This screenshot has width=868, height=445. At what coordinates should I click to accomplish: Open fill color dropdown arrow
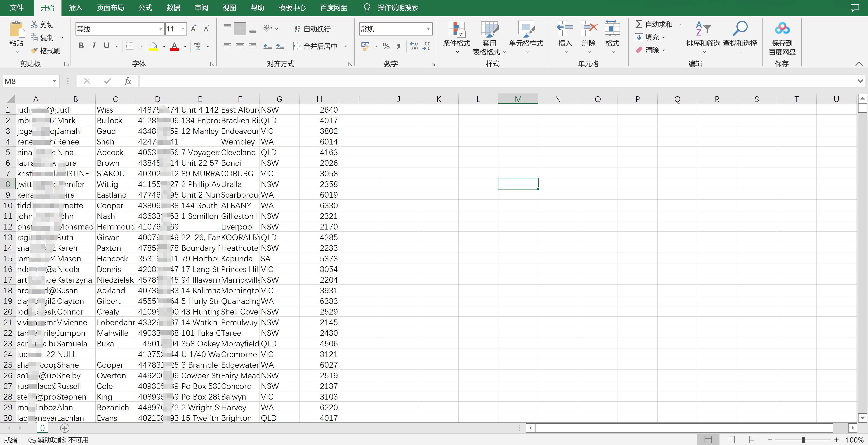(164, 46)
